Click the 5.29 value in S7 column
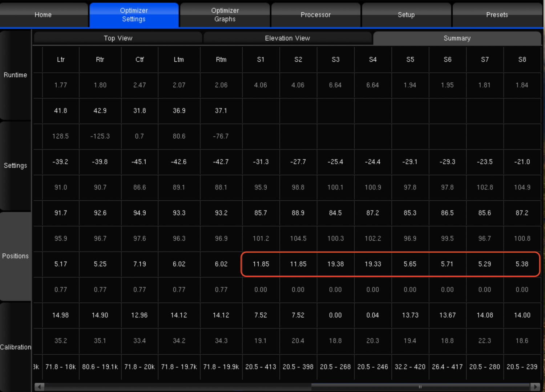Image resolution: width=545 pixels, height=392 pixels. point(485,264)
